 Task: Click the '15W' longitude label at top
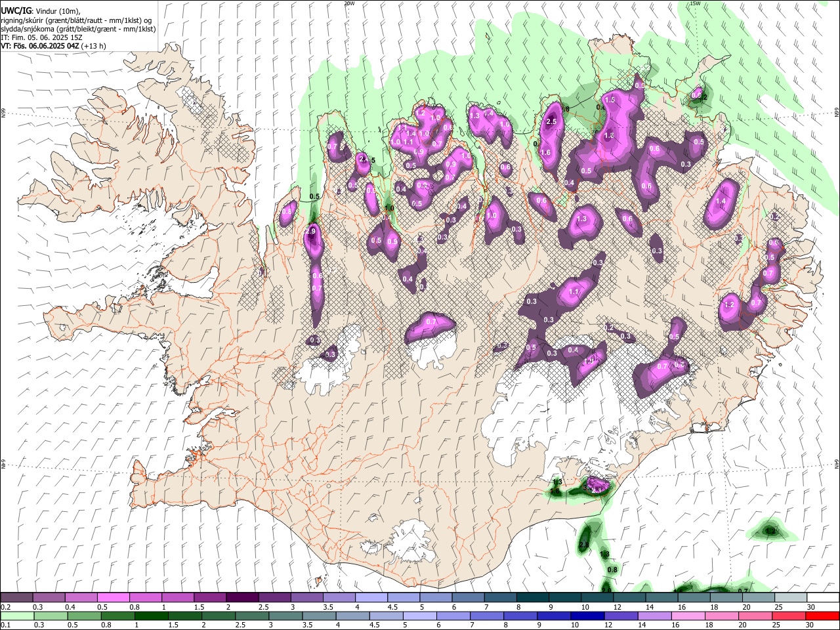pos(695,3)
